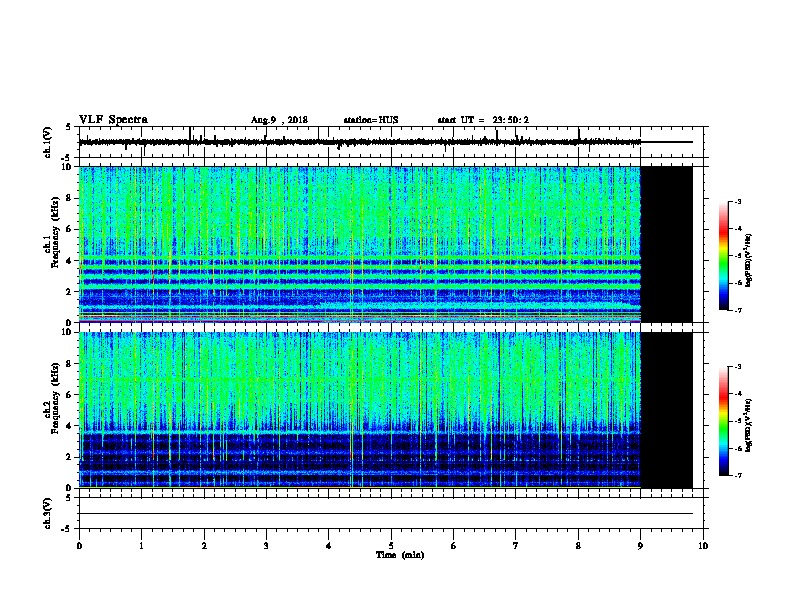Click the "VLF Spectra" plot title
The height and width of the screenshot is (612, 792).
tap(113, 120)
